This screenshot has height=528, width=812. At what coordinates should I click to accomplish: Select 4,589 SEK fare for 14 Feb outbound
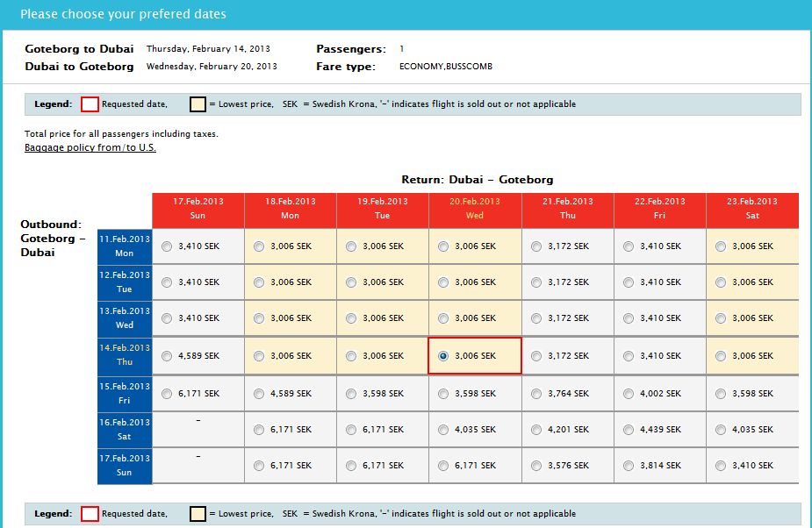coord(167,356)
